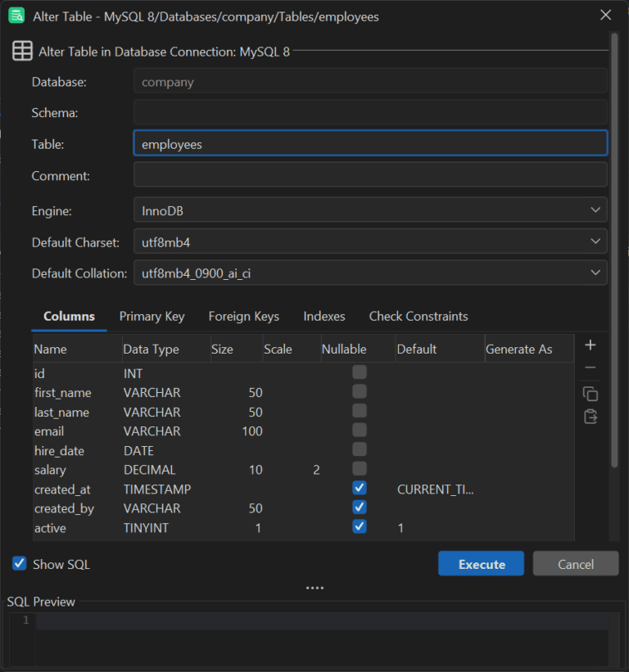The width and height of the screenshot is (629, 672).
Task: Click the Cancel button
Action: (575, 564)
